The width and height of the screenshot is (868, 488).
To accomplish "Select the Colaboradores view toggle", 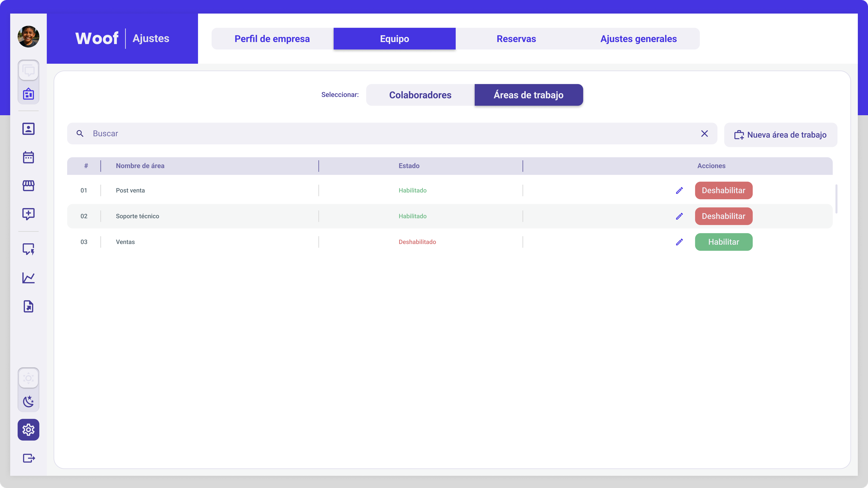I will 420,95.
